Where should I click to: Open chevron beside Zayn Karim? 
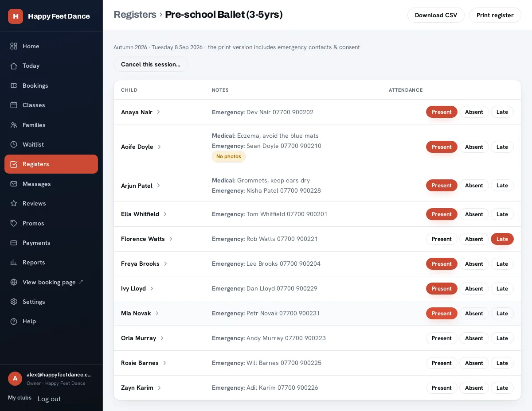159,388
